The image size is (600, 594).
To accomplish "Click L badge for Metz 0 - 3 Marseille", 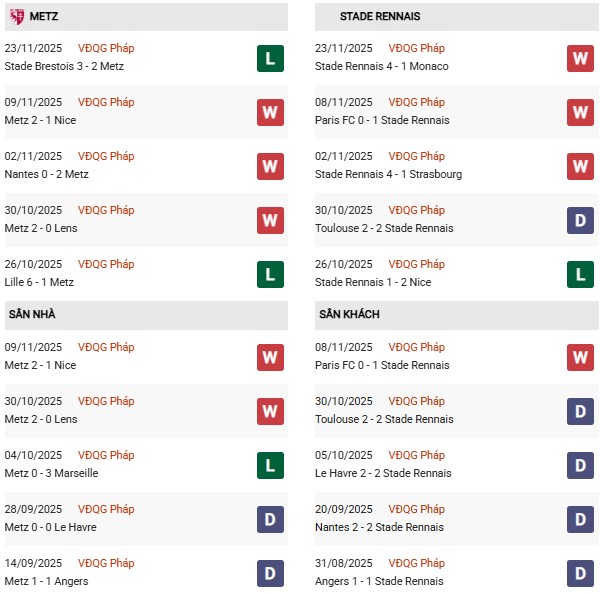I will point(270,465).
